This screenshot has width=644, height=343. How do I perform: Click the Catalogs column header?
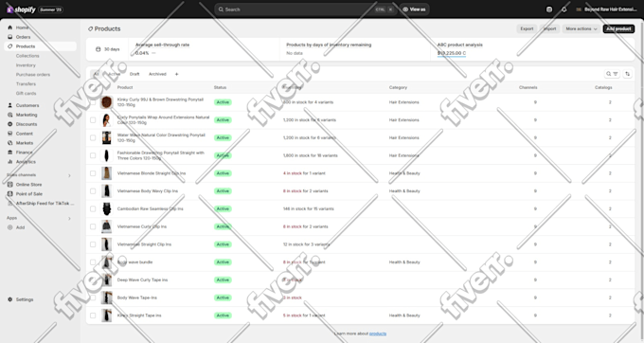603,87
